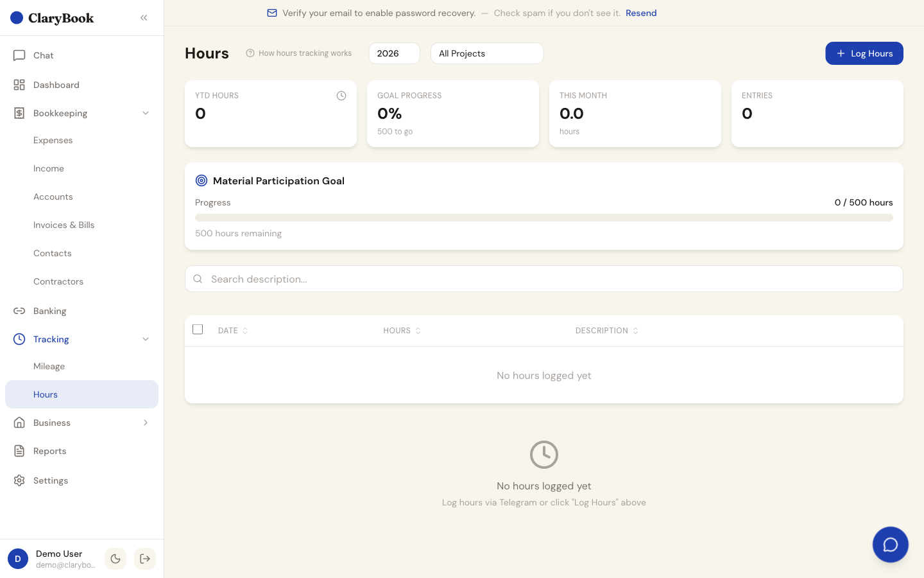Click the logout icon next to Demo User
This screenshot has width=924, height=578.
[x=145, y=559]
